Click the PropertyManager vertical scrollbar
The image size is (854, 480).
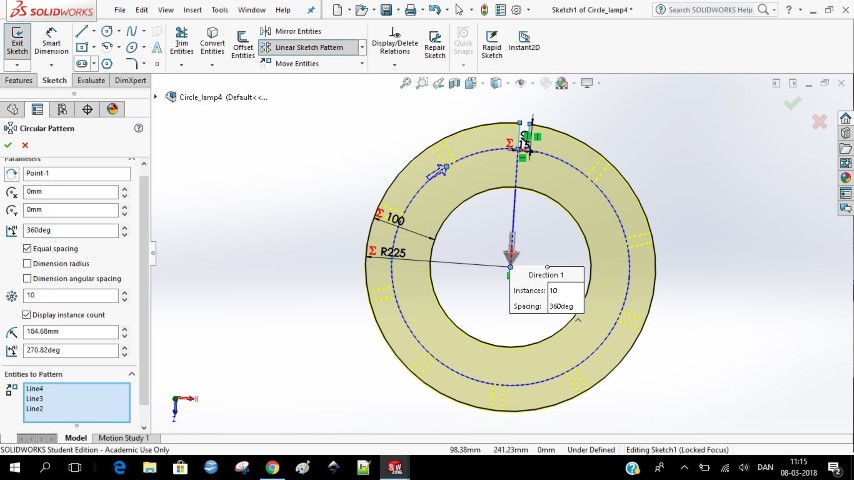[144, 290]
